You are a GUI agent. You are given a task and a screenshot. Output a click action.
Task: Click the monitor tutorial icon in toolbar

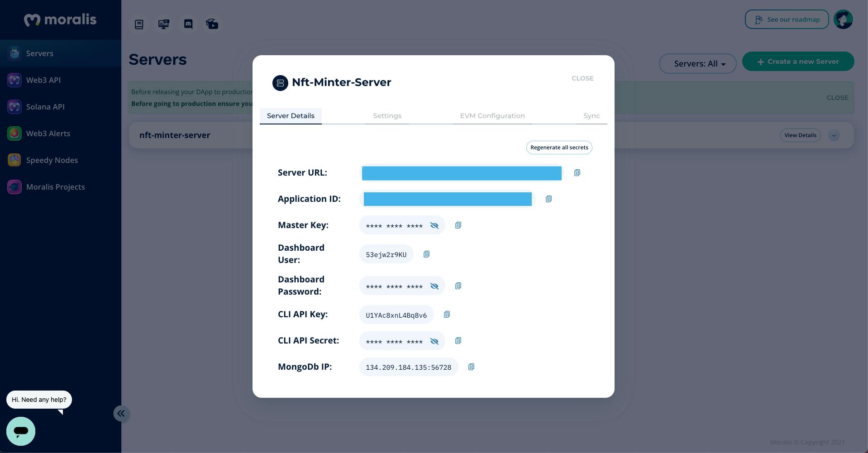164,24
